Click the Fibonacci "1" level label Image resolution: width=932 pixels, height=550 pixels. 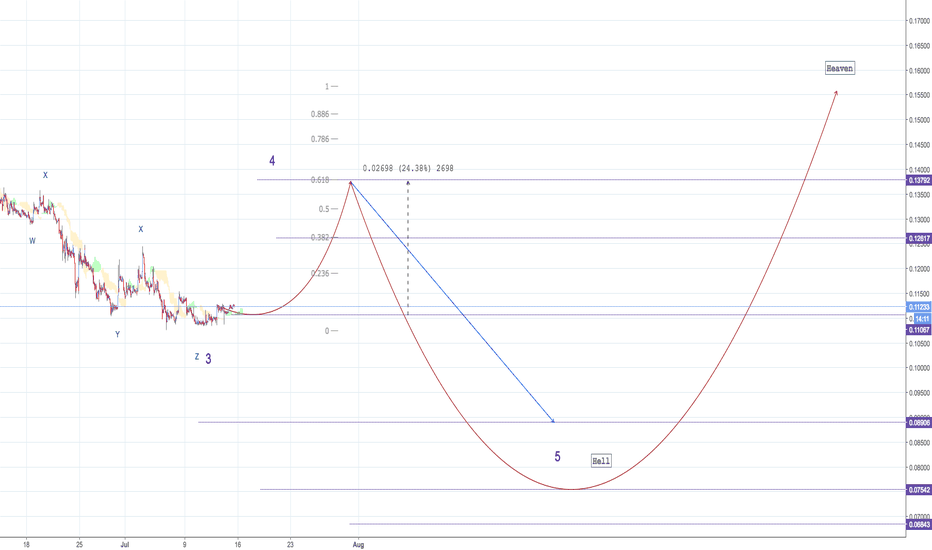click(x=327, y=87)
